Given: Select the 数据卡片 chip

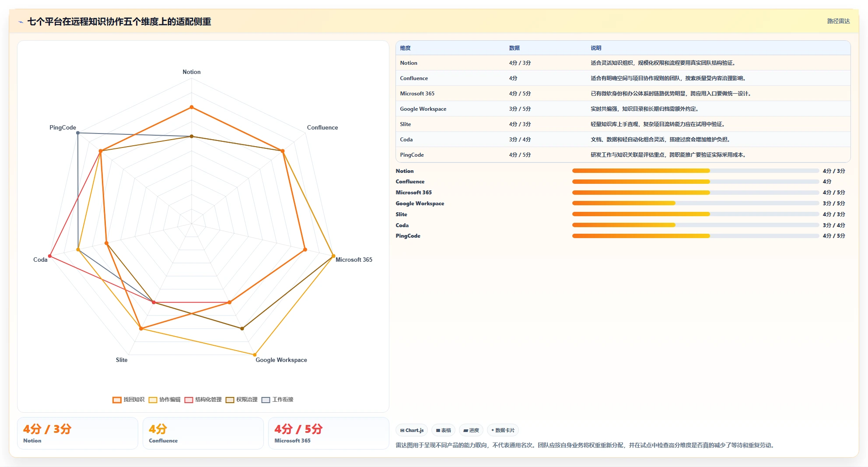Looking at the screenshot, I should [503, 430].
